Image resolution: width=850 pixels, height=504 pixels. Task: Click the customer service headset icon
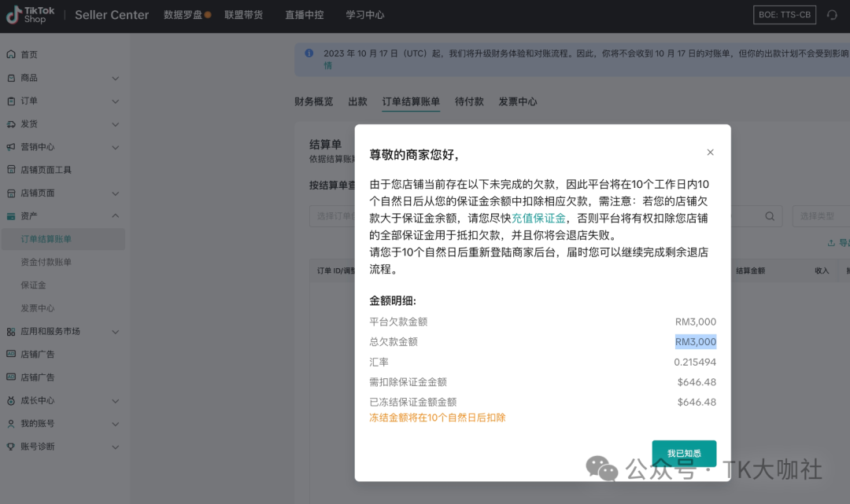pos(832,15)
